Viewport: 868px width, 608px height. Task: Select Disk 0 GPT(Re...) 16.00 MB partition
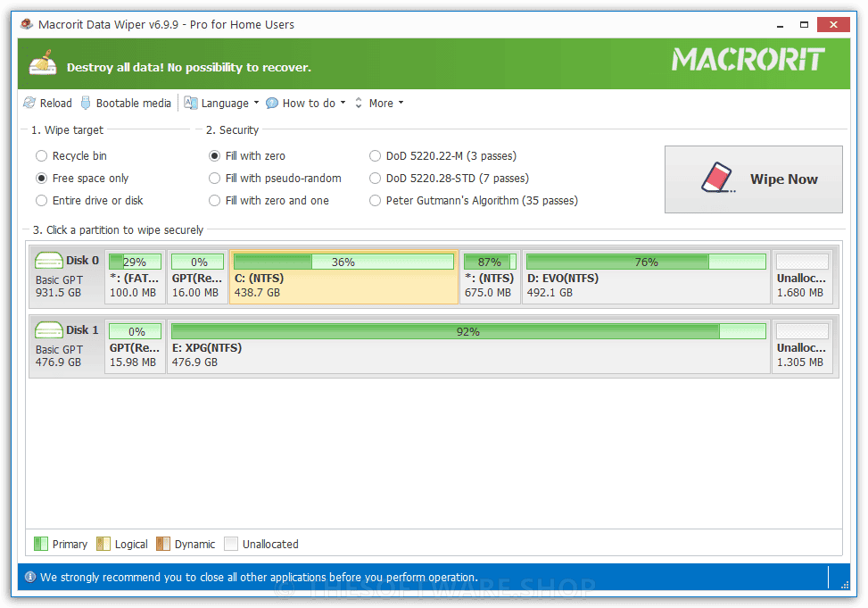(197, 277)
